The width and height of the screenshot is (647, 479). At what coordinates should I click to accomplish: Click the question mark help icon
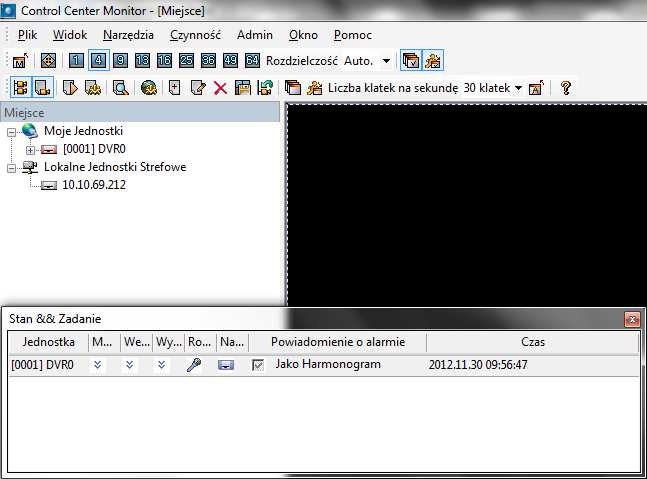point(566,88)
